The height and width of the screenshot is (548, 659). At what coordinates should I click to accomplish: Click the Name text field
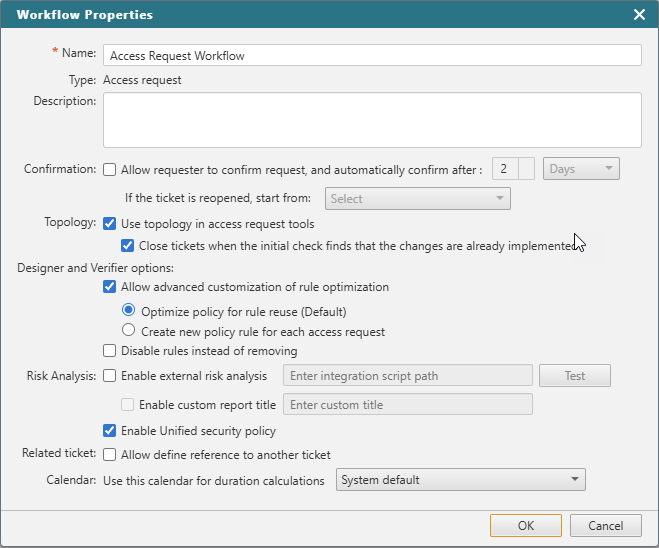(x=371, y=55)
